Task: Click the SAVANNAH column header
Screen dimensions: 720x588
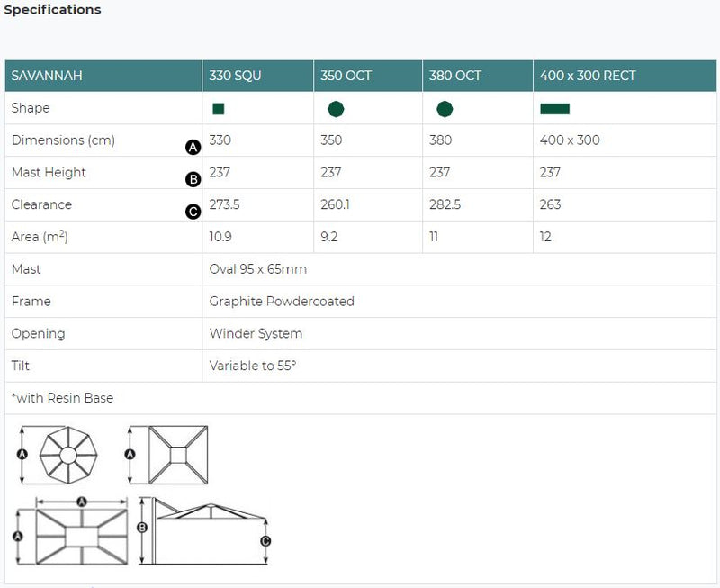Action: [x=47, y=76]
